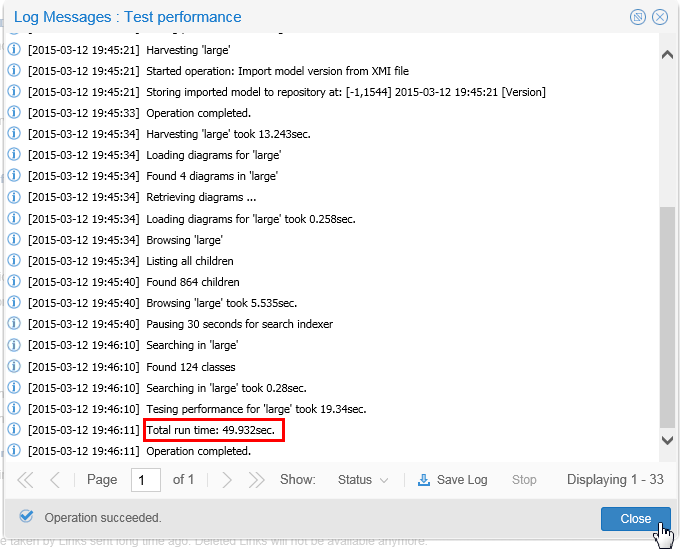Select 'Tesing performance for 'large' took 19.34sec.'

[x=256, y=409]
